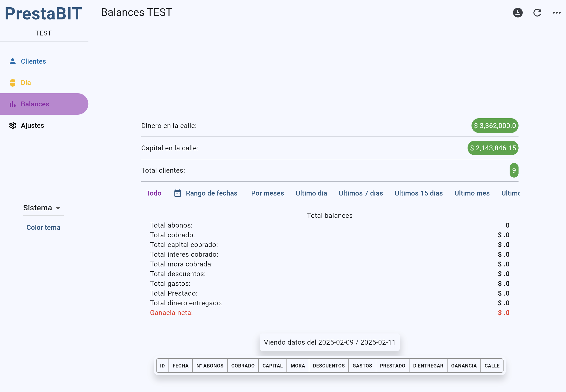Switch to Ultimos 7 dias filter
The image size is (566, 392).
(x=361, y=193)
